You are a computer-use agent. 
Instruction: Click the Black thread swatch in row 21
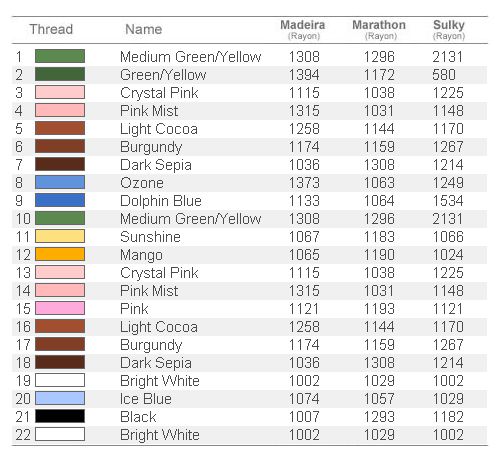[60, 416]
